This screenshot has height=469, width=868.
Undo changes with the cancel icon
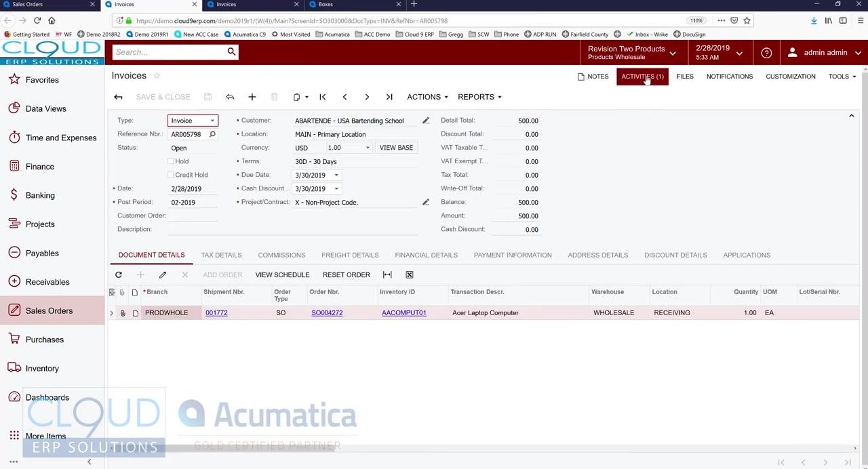(x=230, y=97)
